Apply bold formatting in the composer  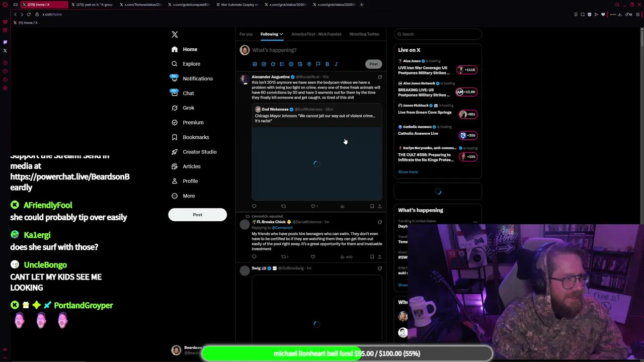click(x=327, y=64)
